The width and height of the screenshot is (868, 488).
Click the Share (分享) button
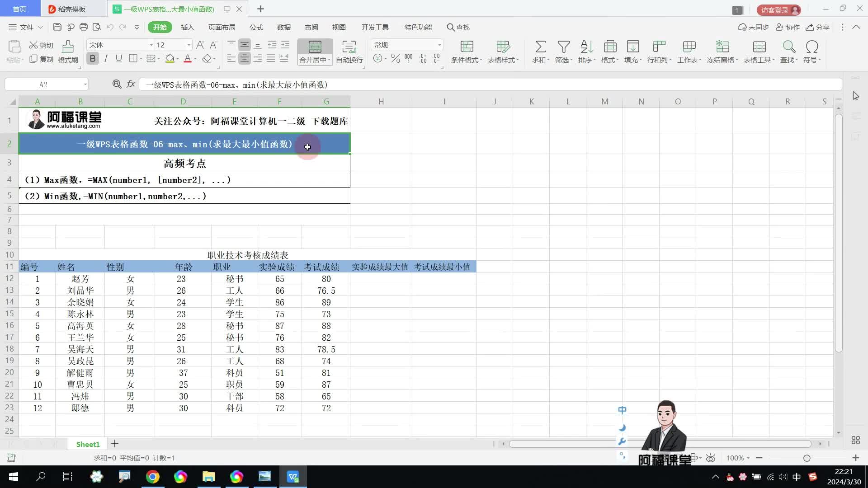pyautogui.click(x=818, y=27)
